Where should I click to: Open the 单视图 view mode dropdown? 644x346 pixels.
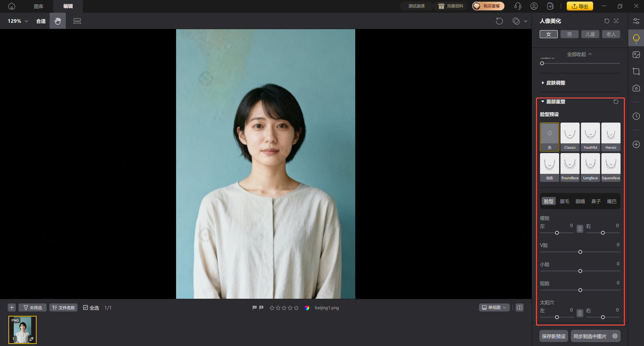pyautogui.click(x=494, y=307)
